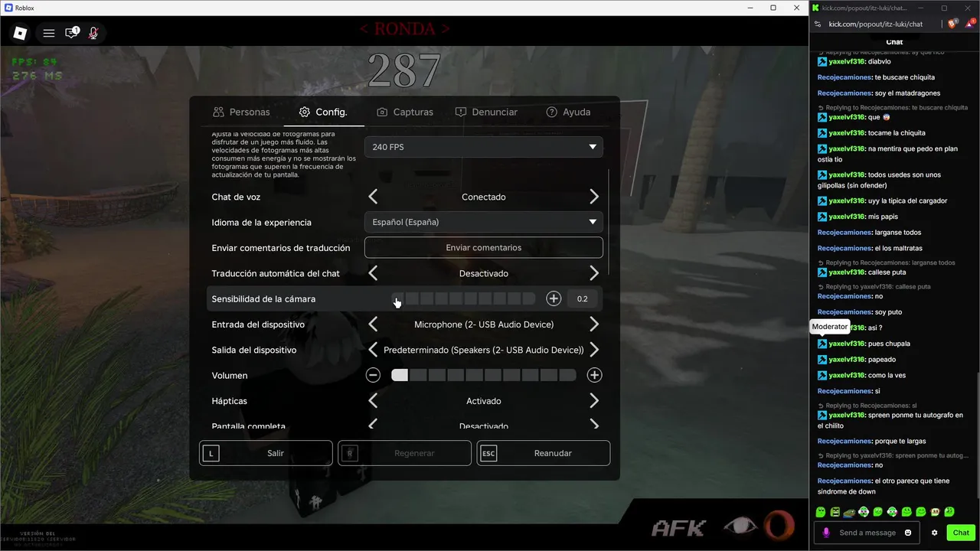Viewport: 980px width, 551px height.
Task: Click the camera sensitivity slider bar
Action: pos(463,298)
